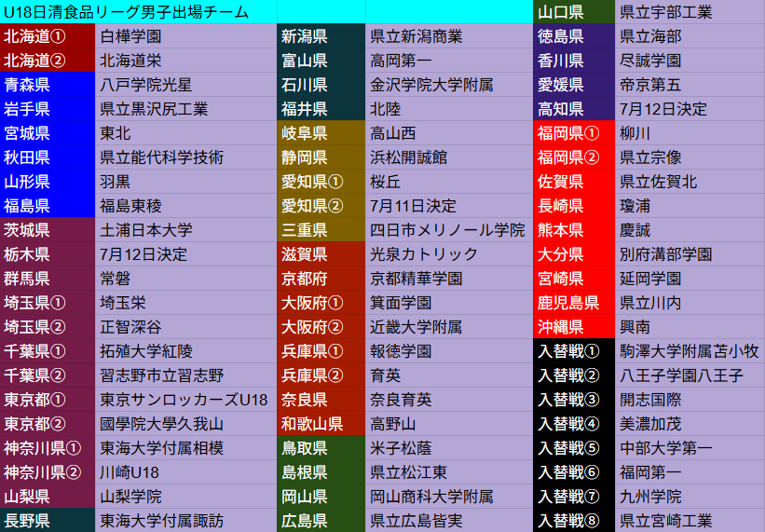Click the title cell 'U18日清食品リーグ男子出場チーム'
Viewport: 765px width, 532px height.
(x=138, y=12)
